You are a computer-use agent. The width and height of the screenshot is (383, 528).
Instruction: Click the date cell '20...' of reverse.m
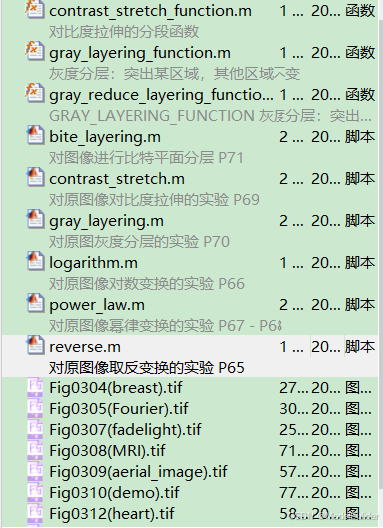(326, 346)
